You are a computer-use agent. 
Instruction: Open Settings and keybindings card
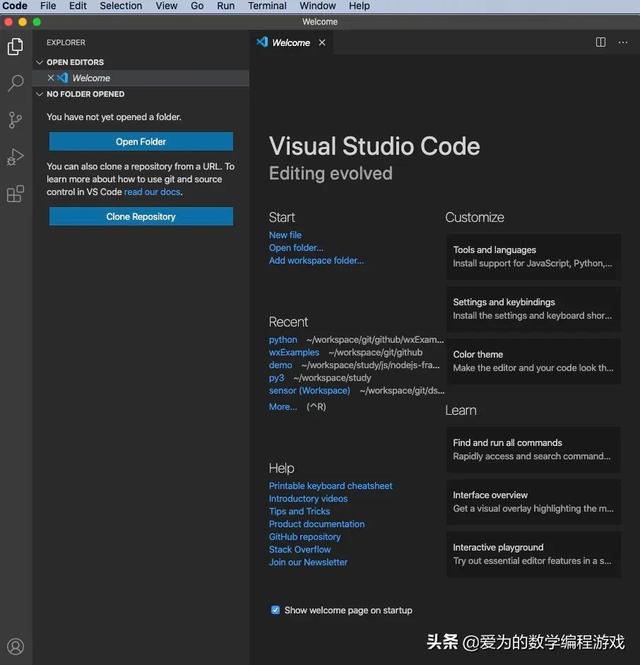pyautogui.click(x=534, y=309)
